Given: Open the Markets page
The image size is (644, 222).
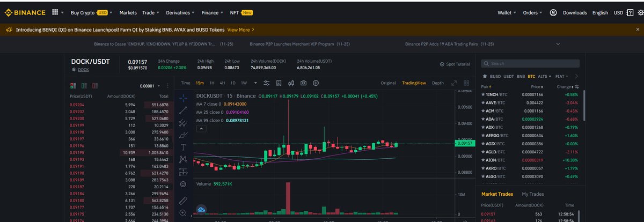Looking at the screenshot, I should point(128,12).
